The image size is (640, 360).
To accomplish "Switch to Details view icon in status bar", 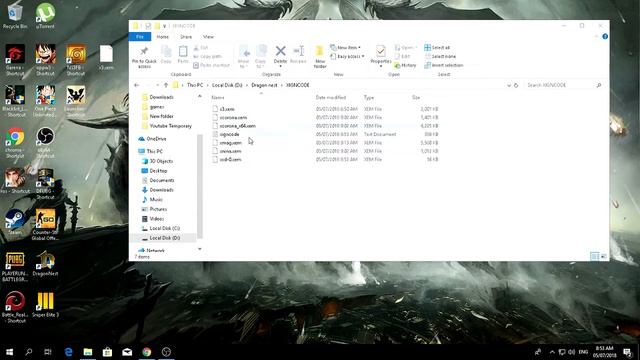I will [x=595, y=256].
